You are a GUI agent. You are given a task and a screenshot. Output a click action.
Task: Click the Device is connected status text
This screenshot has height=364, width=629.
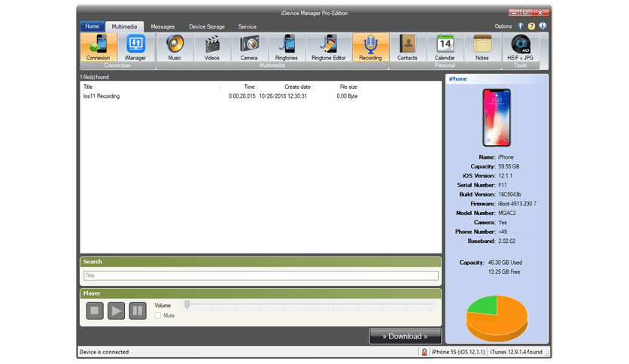(105, 352)
